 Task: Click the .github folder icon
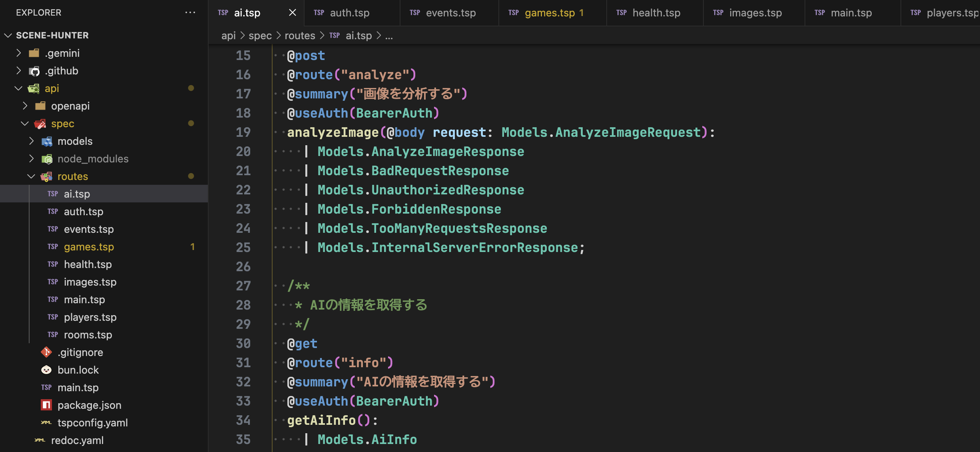point(34,71)
